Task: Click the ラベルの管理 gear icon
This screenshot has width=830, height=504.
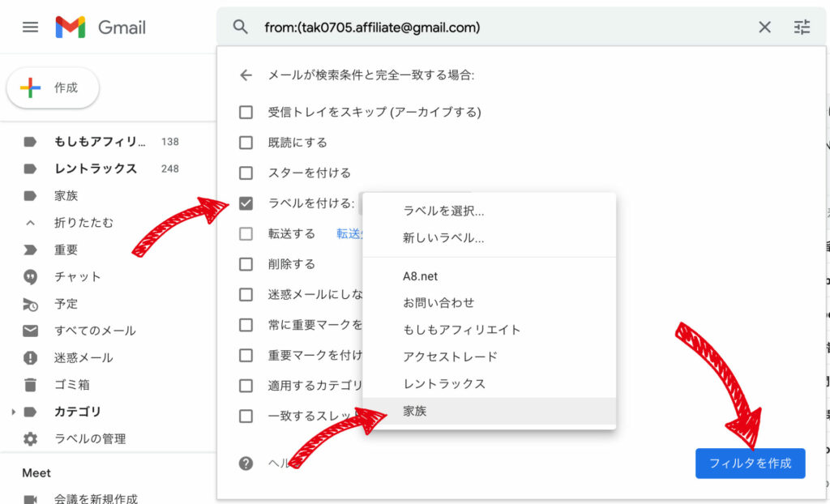Action: pos(30,439)
